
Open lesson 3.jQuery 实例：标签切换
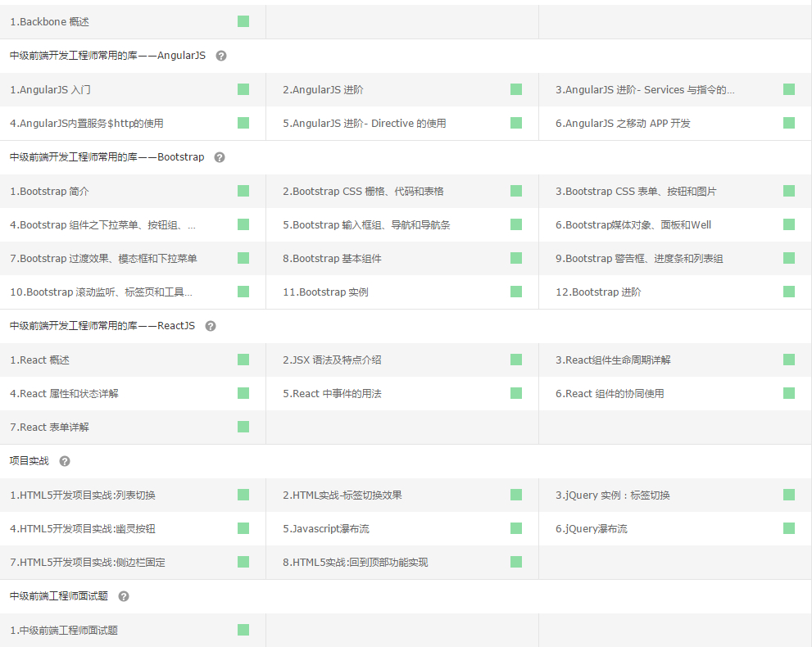click(613, 495)
